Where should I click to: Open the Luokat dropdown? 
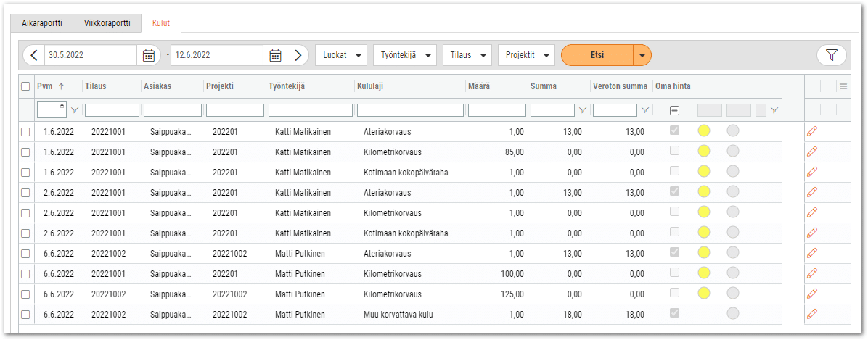click(x=341, y=55)
